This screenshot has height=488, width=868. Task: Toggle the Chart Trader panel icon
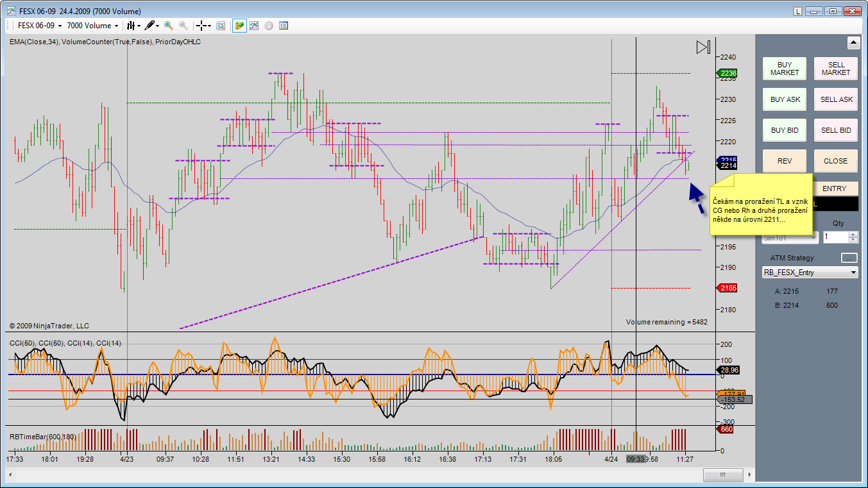239,26
